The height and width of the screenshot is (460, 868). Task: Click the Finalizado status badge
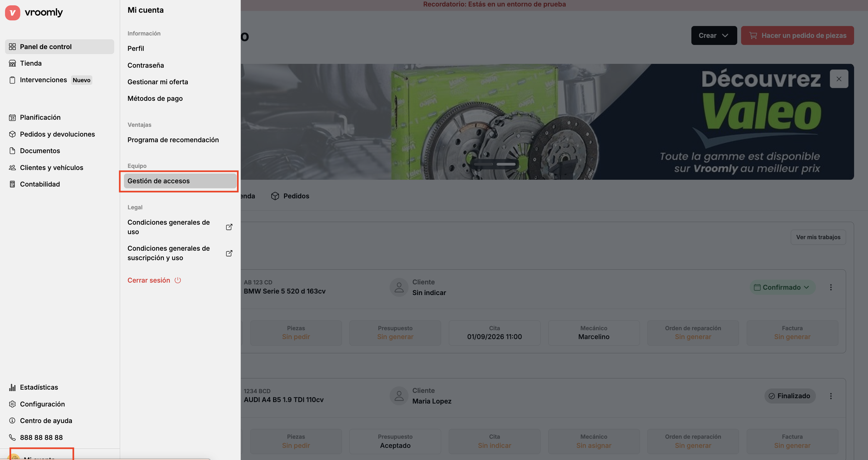pos(790,396)
